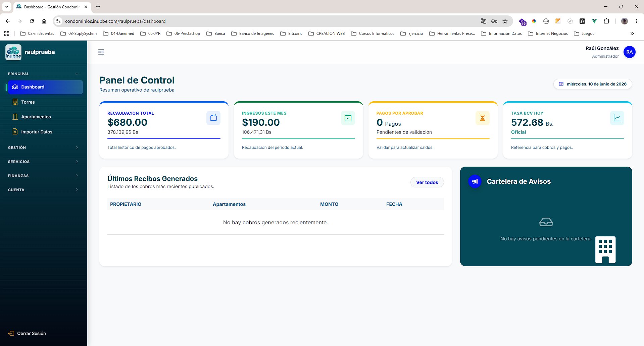This screenshot has width=644, height=346.
Task: Click the Torres building icon
Action: [15, 102]
